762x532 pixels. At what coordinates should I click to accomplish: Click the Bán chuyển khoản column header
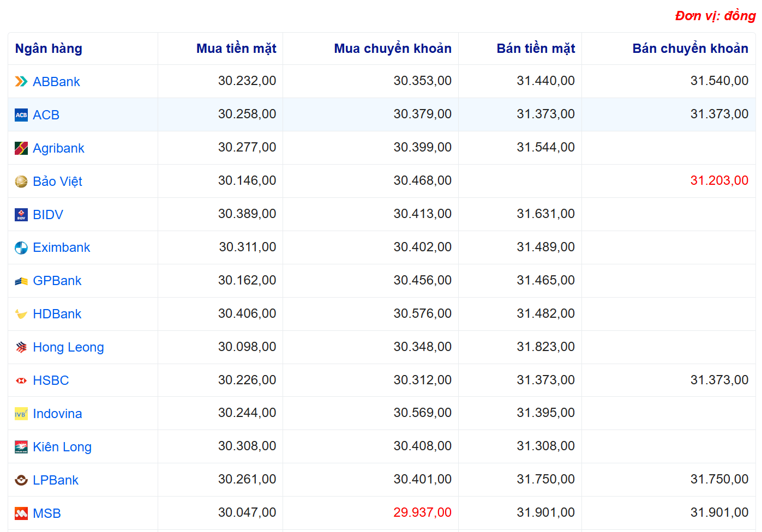[689, 49]
